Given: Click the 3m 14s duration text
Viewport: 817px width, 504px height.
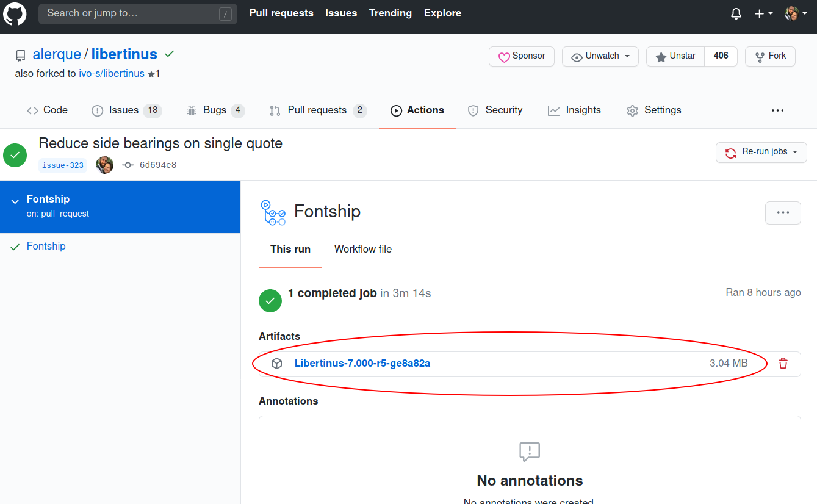Looking at the screenshot, I should [412, 293].
